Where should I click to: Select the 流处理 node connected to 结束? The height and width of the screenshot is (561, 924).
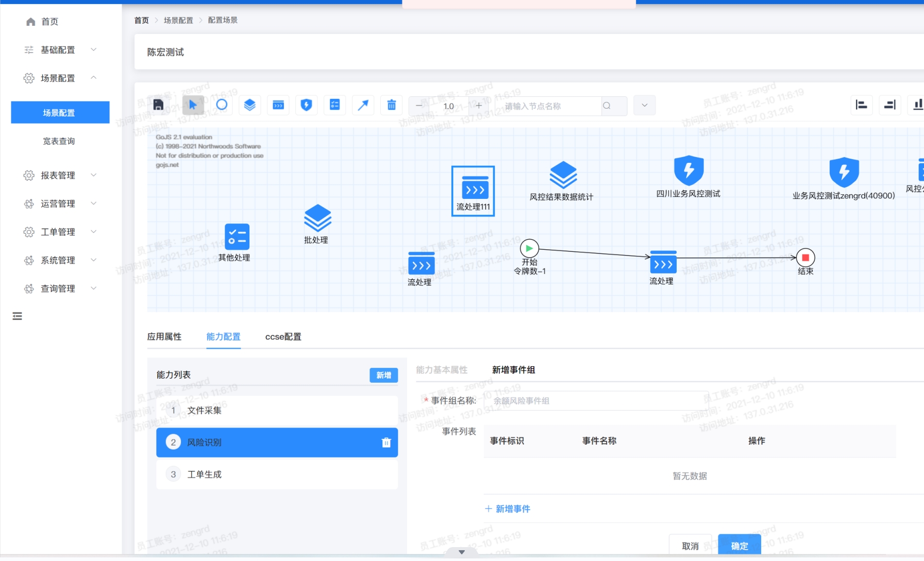click(x=663, y=267)
